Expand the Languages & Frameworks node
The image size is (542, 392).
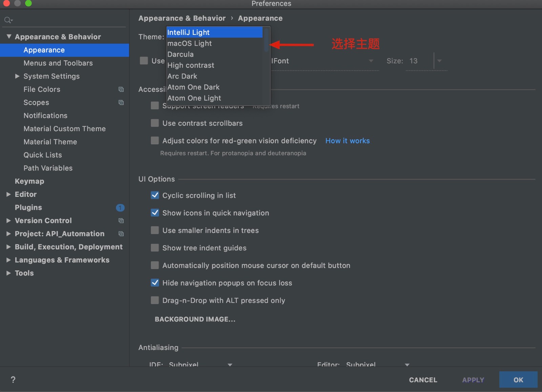(9, 260)
